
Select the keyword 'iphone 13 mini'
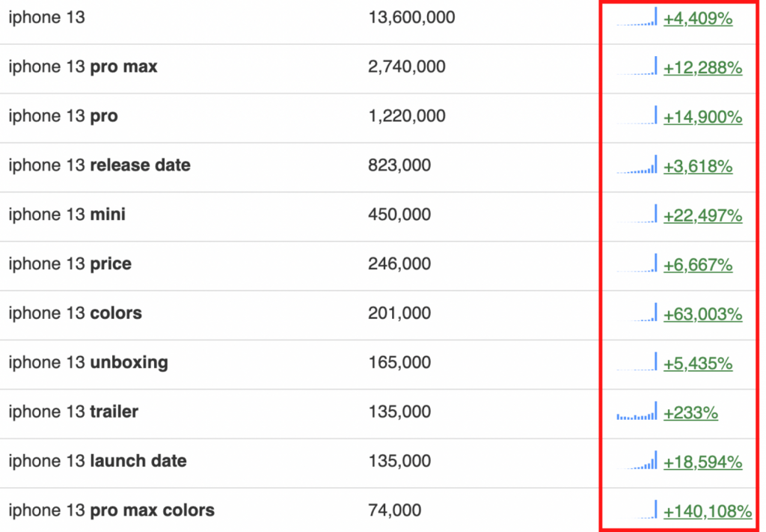pos(67,215)
